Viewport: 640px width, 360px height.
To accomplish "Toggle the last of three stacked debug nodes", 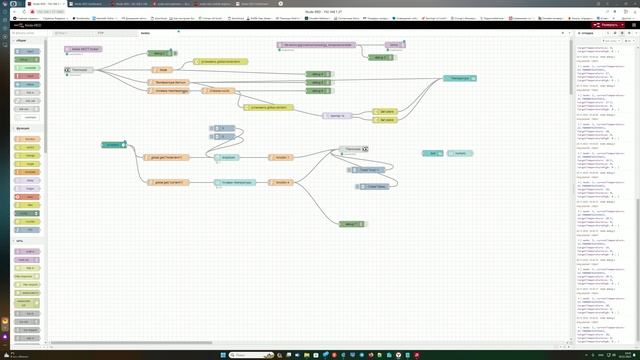I will click(333, 91).
